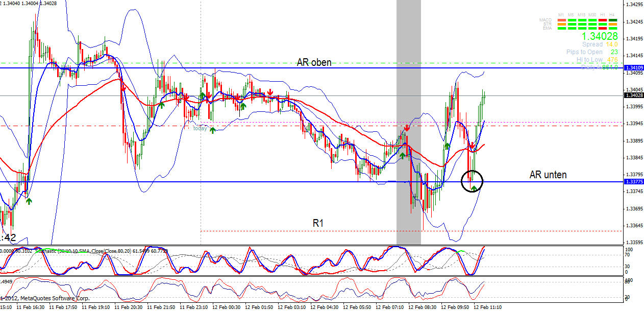Click the green M15 STR signal block
The height and width of the screenshot is (311, 644).
click(582, 24)
